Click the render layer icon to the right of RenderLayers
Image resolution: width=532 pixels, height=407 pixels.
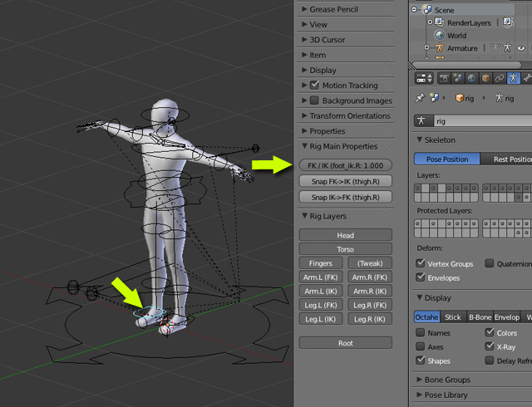(x=508, y=22)
